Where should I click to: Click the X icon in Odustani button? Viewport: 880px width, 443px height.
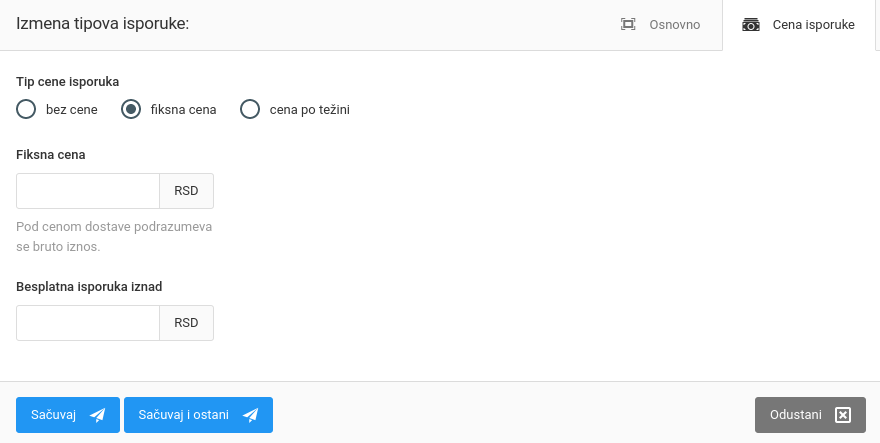[x=842, y=415]
